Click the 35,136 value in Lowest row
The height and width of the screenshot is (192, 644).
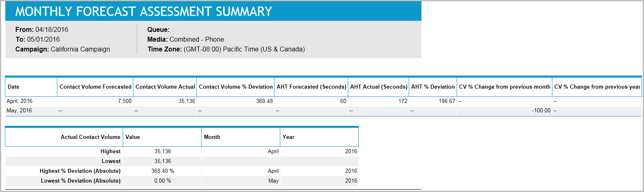(163, 161)
